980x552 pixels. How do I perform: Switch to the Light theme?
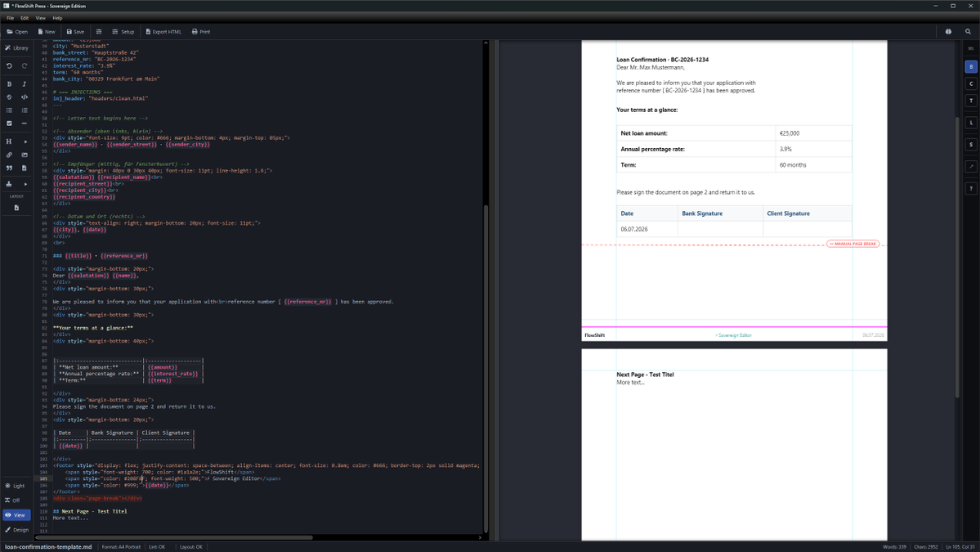16,486
